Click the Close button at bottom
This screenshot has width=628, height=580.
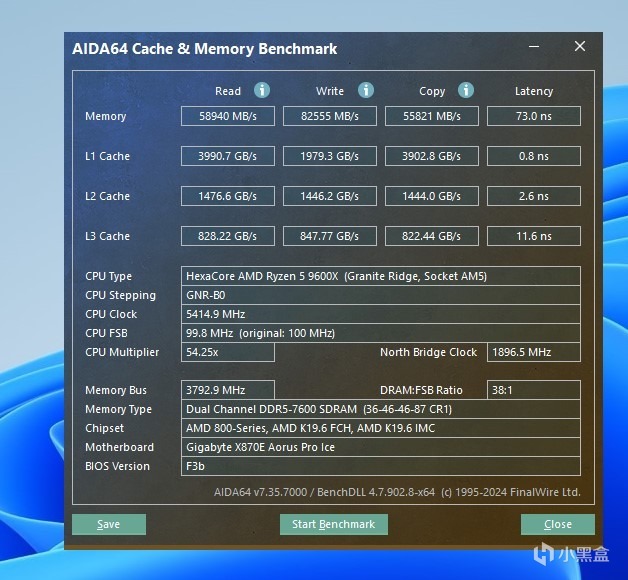(x=558, y=524)
